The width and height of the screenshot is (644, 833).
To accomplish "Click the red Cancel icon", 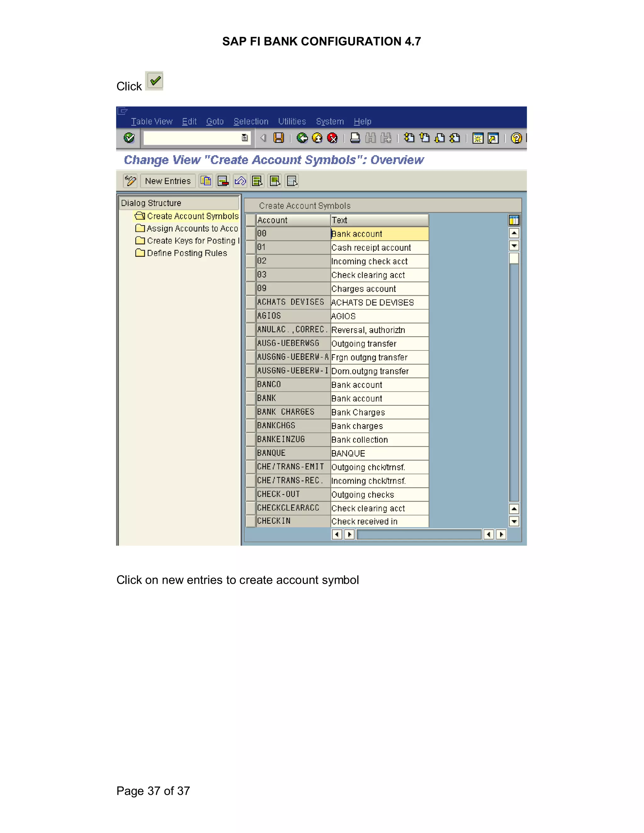I will 332,138.
